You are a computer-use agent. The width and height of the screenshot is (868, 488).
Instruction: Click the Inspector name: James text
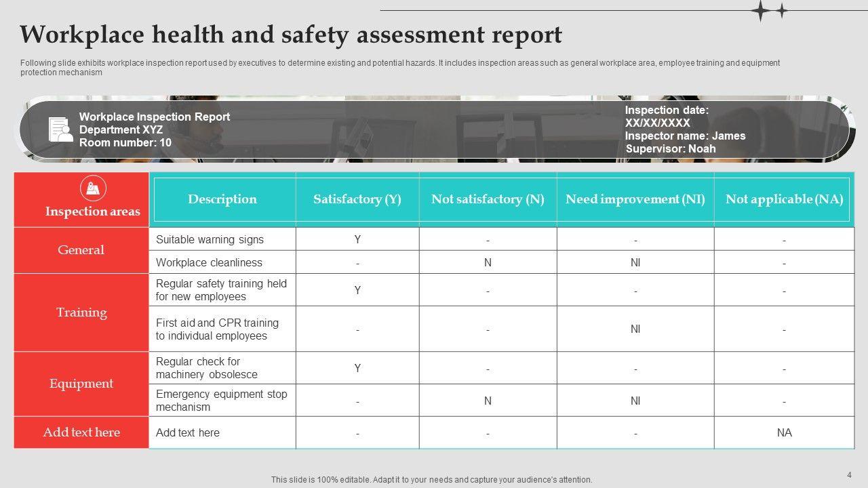point(685,136)
